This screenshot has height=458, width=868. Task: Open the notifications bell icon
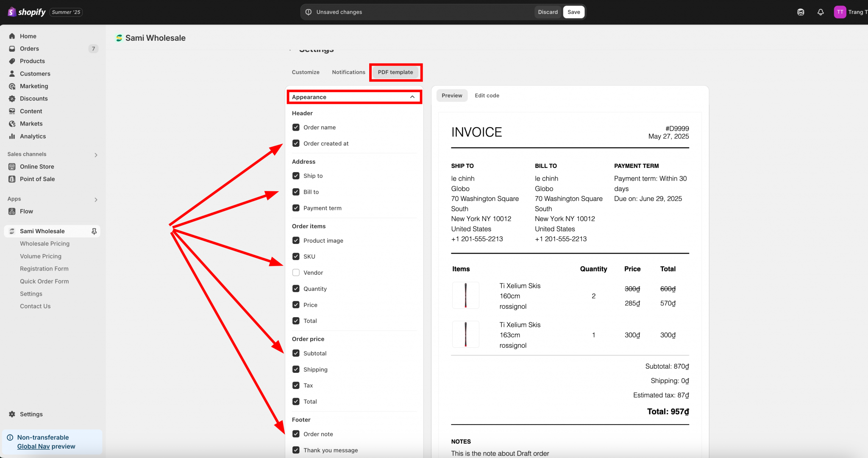(821, 12)
